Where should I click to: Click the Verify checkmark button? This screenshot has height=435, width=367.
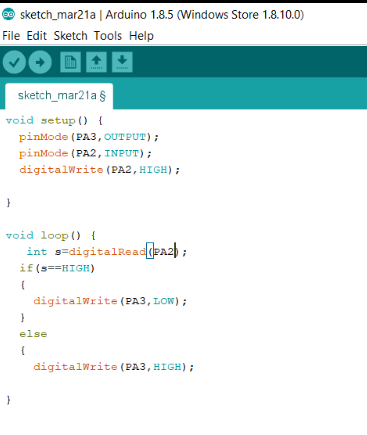14,62
